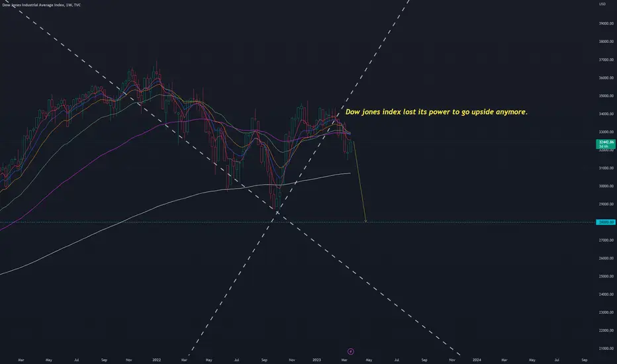Click the cyan 28000.00 price level label
The height and width of the screenshot is (364, 617).
tap(606, 222)
